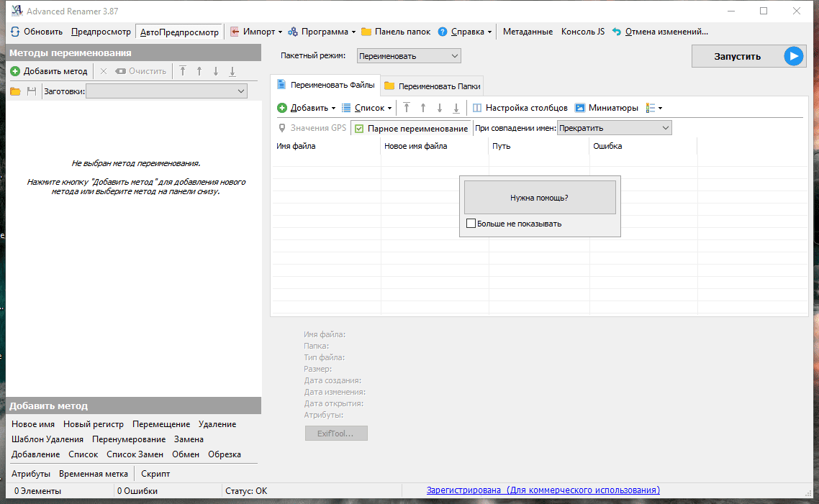Open the При совпадении имен dropdown
Screen dimensions: 819x504
[614, 128]
